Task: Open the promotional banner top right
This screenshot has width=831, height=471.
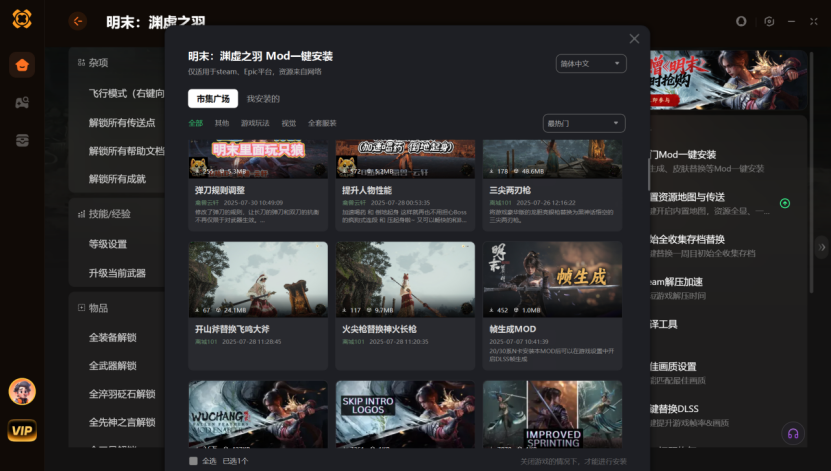Action: (729, 80)
